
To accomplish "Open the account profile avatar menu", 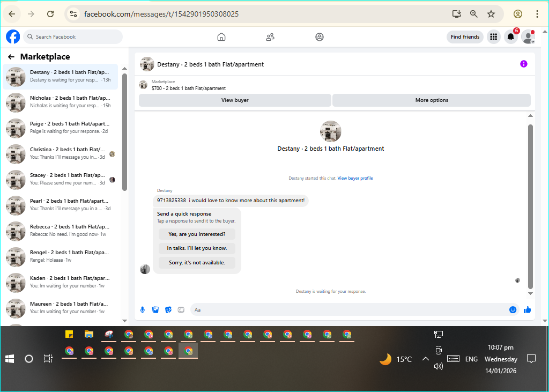I will (x=528, y=37).
